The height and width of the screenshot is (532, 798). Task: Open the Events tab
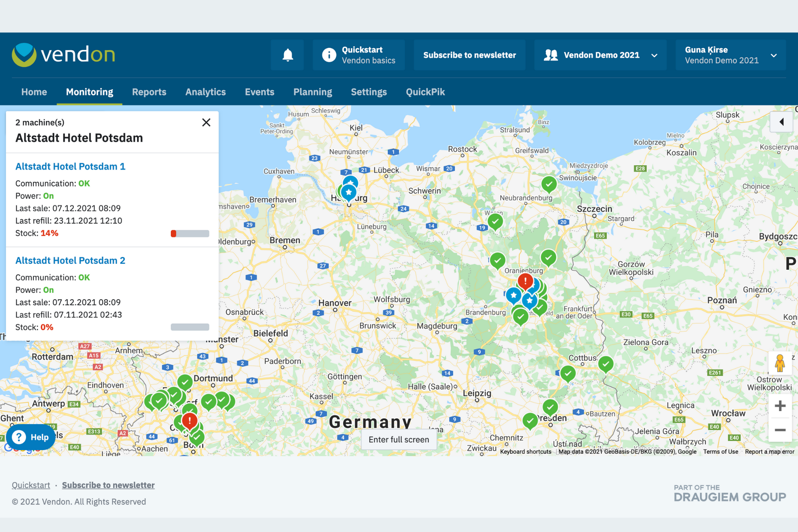[260, 92]
